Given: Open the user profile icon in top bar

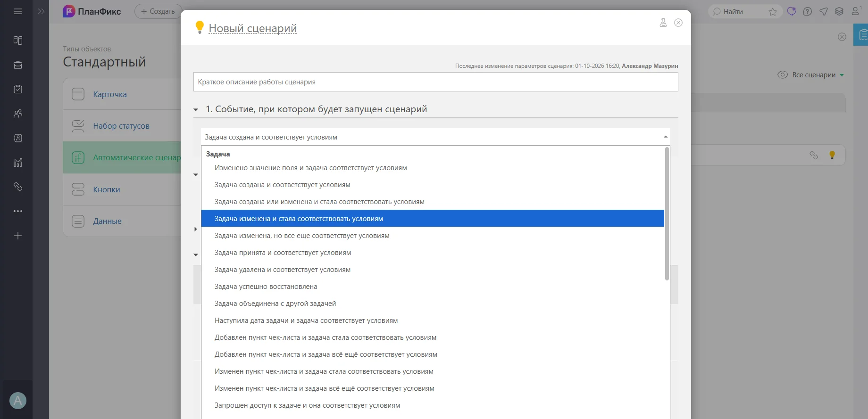Looking at the screenshot, I should (855, 11).
